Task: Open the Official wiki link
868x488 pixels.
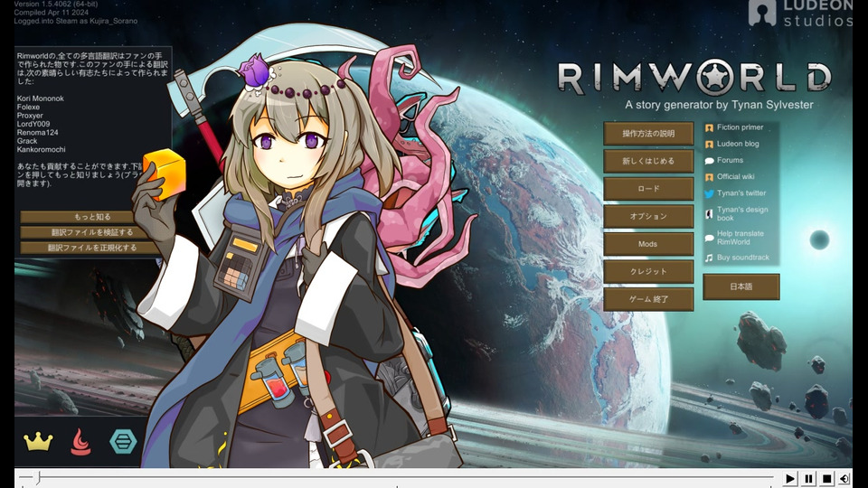Action: pyautogui.click(x=736, y=176)
